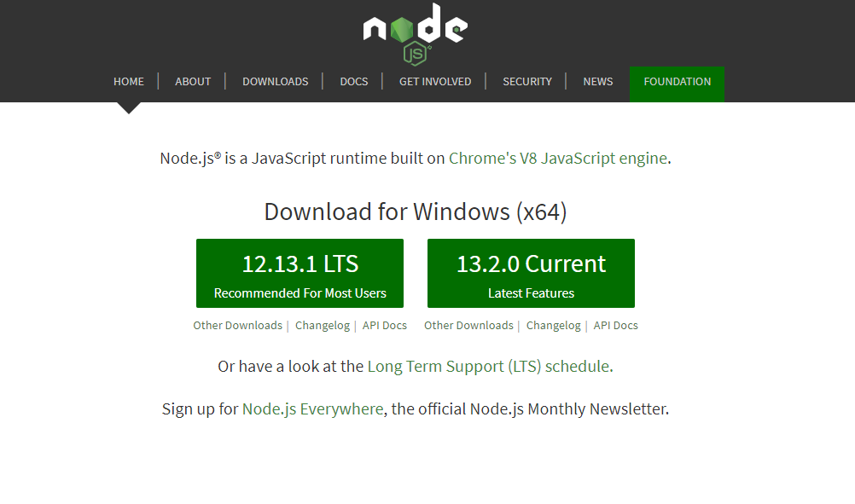Open Long Term Support (LTS) schedule link
Image resolution: width=855 pixels, height=504 pixels.
[x=489, y=366]
